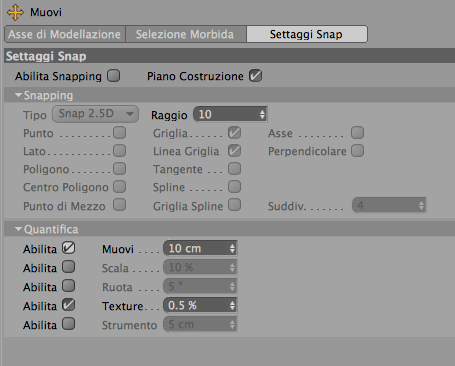
Task: Check the Perpendicolare checkbox
Action: click(357, 151)
